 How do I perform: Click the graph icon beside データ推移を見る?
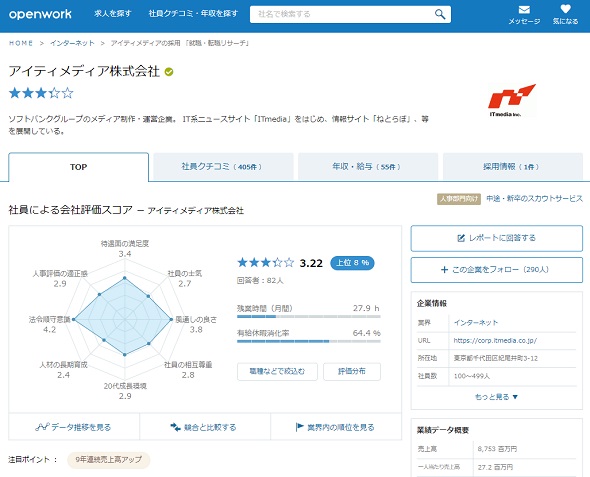pos(42,427)
